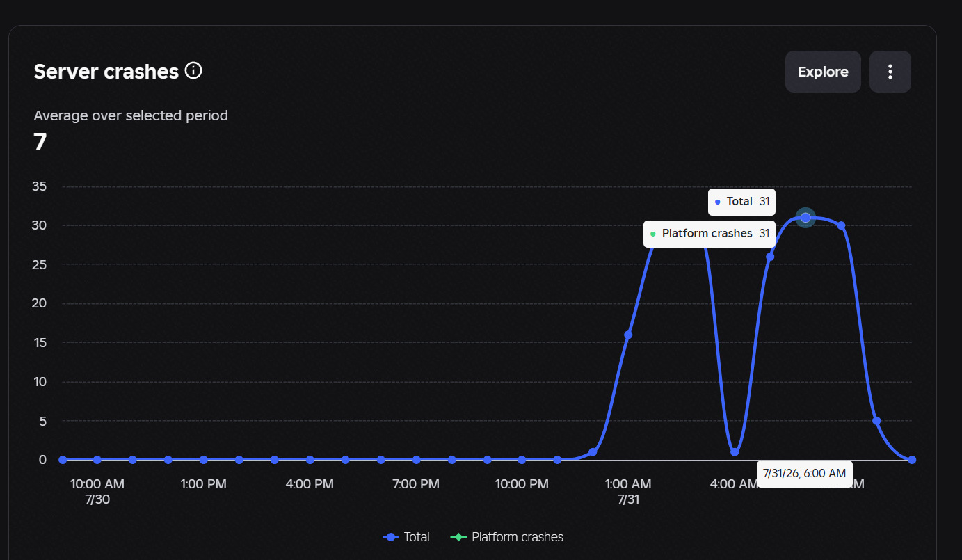Click the 1:00 AM 7/31 axis label
The height and width of the screenshot is (560, 962).
(628, 491)
